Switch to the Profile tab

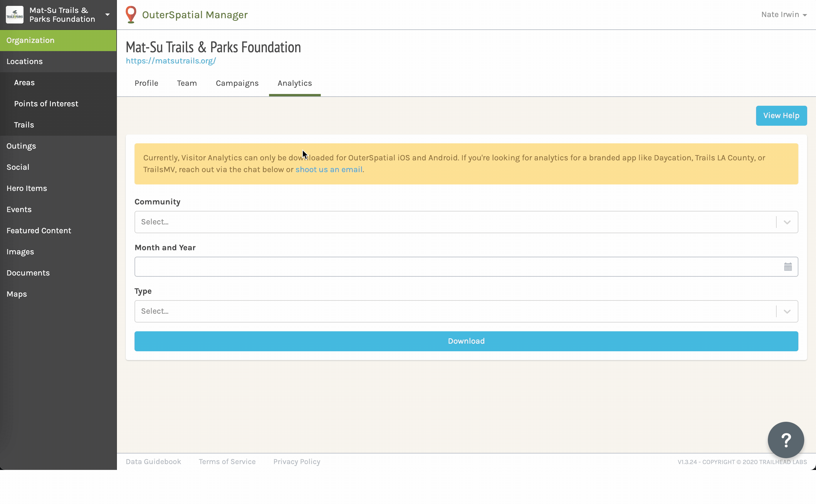[x=146, y=83]
